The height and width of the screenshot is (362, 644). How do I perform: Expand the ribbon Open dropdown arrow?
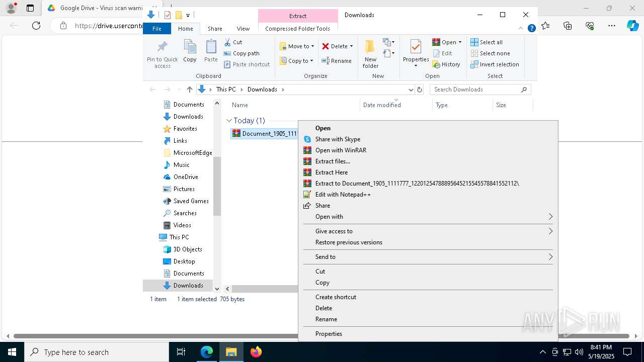coord(460,42)
